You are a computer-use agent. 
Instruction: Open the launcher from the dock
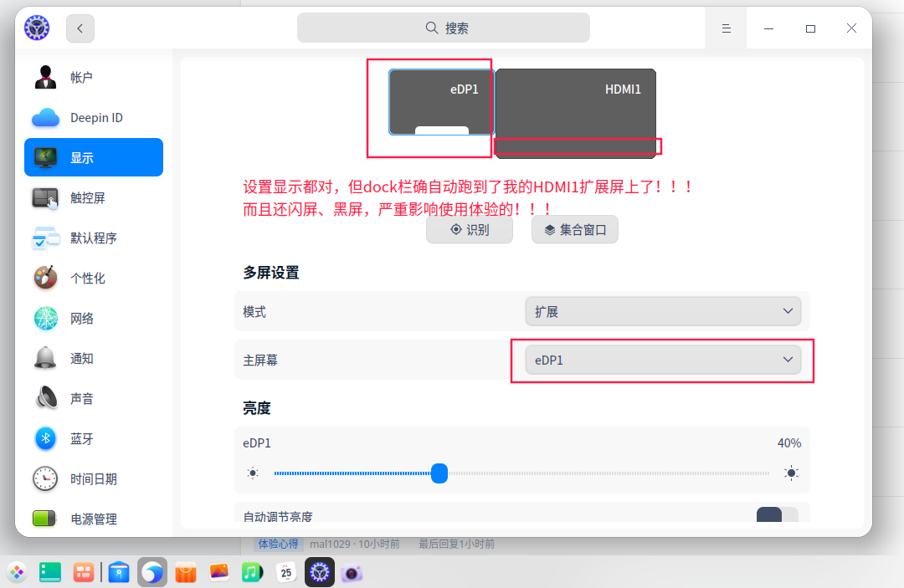pos(17,572)
